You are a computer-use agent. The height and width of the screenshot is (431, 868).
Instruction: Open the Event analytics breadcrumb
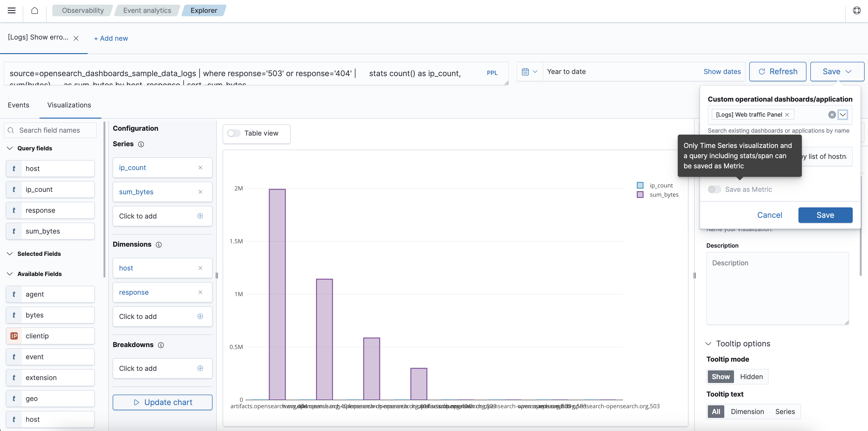click(147, 10)
